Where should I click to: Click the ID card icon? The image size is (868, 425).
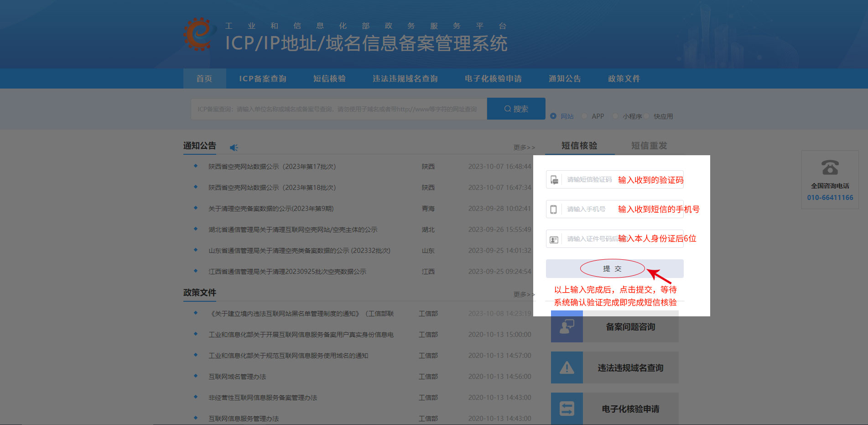pos(554,239)
